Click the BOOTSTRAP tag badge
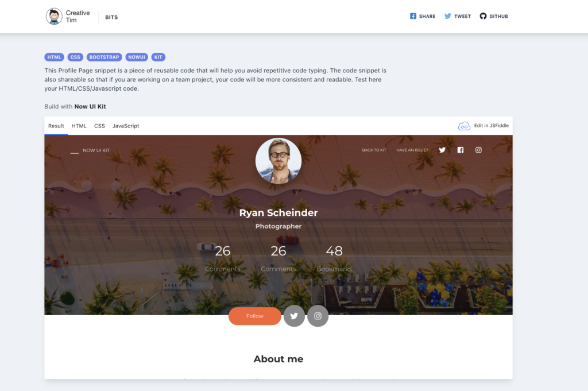Image resolution: width=588 pixels, height=391 pixels. pos(105,57)
